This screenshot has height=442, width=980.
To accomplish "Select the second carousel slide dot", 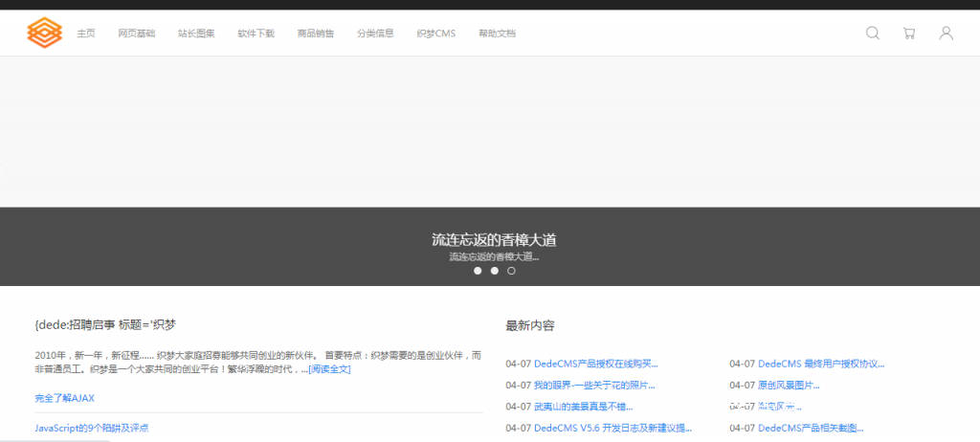I will 495,271.
